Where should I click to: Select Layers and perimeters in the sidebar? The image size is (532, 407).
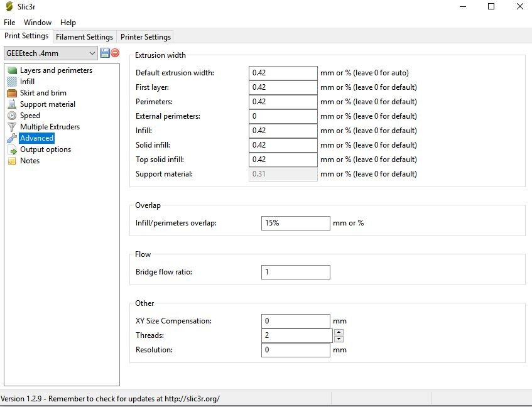coord(57,70)
